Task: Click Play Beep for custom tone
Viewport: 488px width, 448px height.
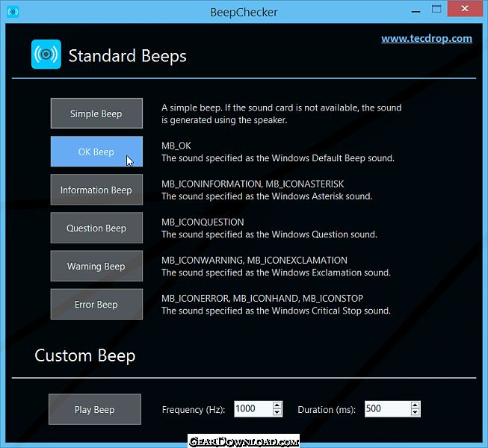Action: point(95,409)
